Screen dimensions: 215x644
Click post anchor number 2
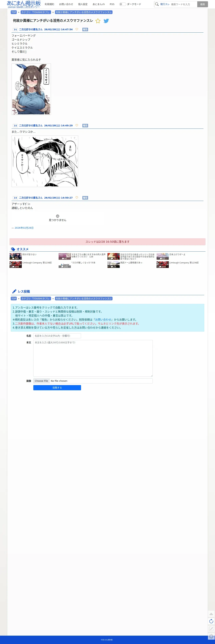15,126
